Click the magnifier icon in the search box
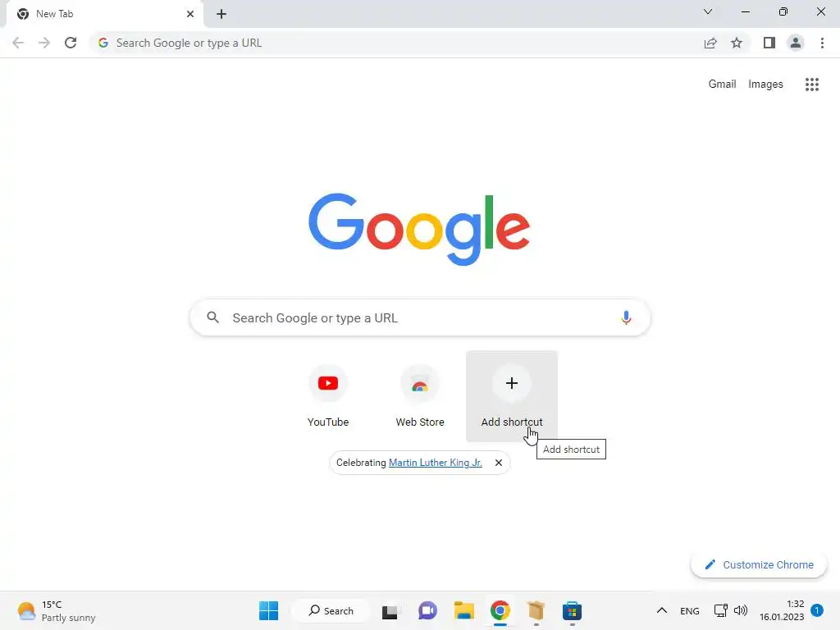 click(212, 317)
